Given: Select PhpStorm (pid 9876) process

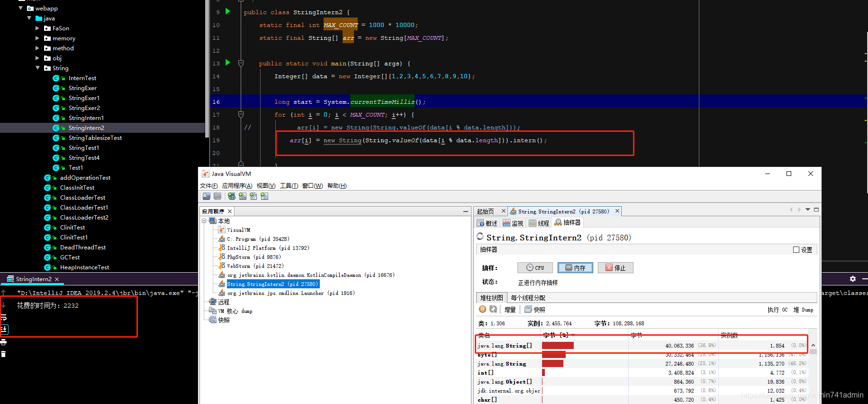Looking at the screenshot, I should point(253,257).
